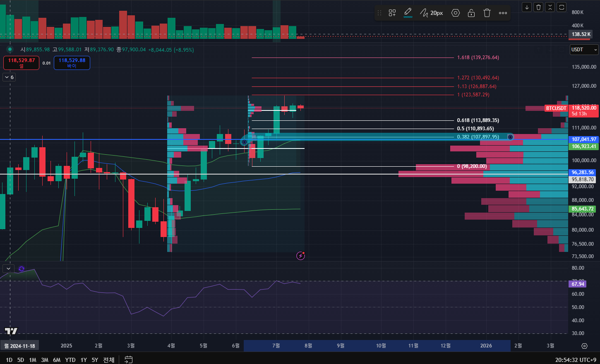Select the 1D time range
Image resolution: width=600 pixels, height=364 pixels.
click(x=9, y=360)
